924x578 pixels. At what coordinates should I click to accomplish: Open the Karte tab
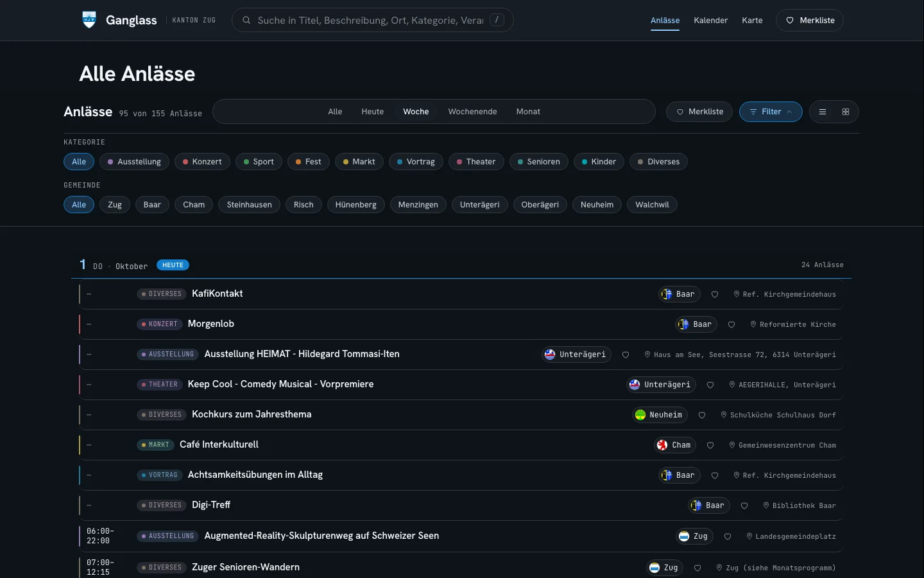(752, 20)
